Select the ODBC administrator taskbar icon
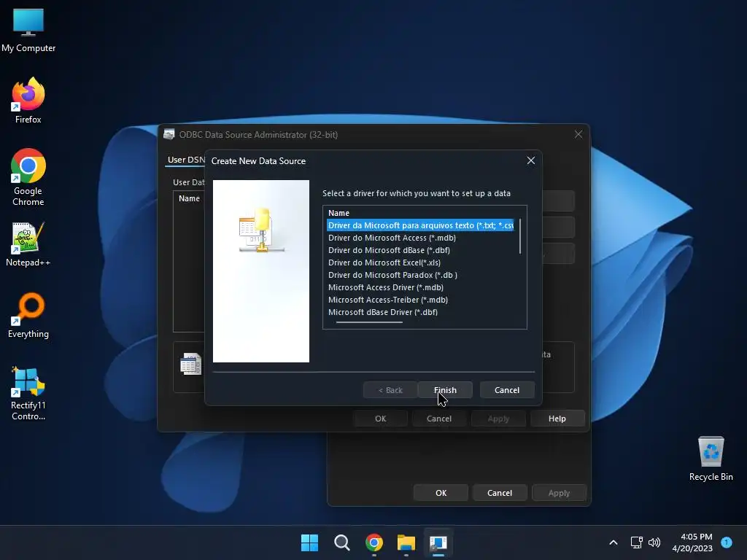This screenshot has width=747, height=560. click(x=438, y=542)
